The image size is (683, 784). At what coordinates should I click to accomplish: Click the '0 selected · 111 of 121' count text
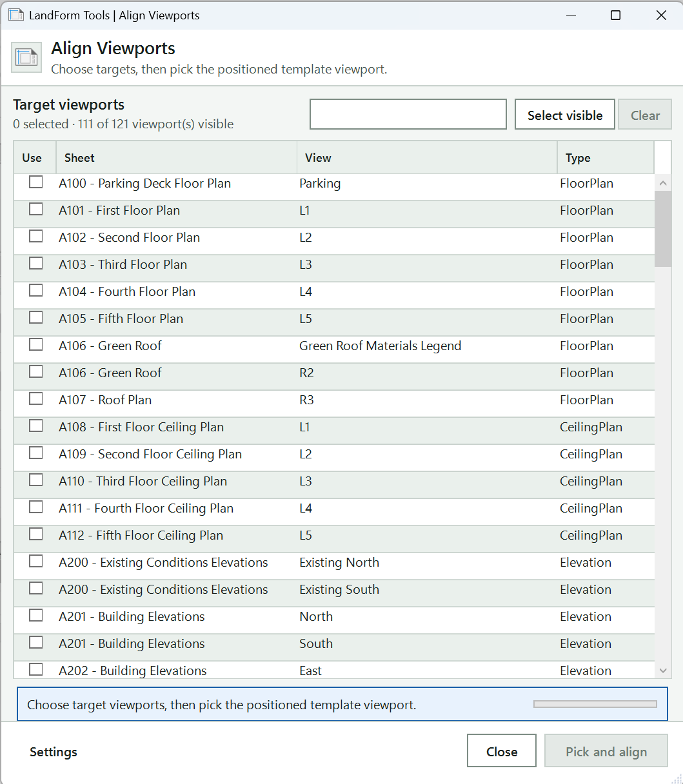123,124
